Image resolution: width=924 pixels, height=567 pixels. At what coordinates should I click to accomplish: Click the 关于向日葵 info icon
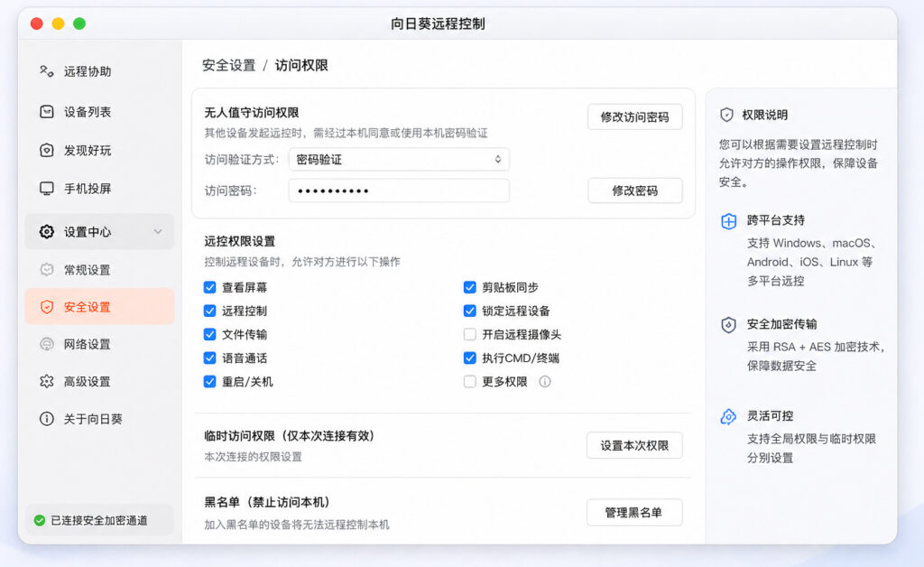point(47,418)
